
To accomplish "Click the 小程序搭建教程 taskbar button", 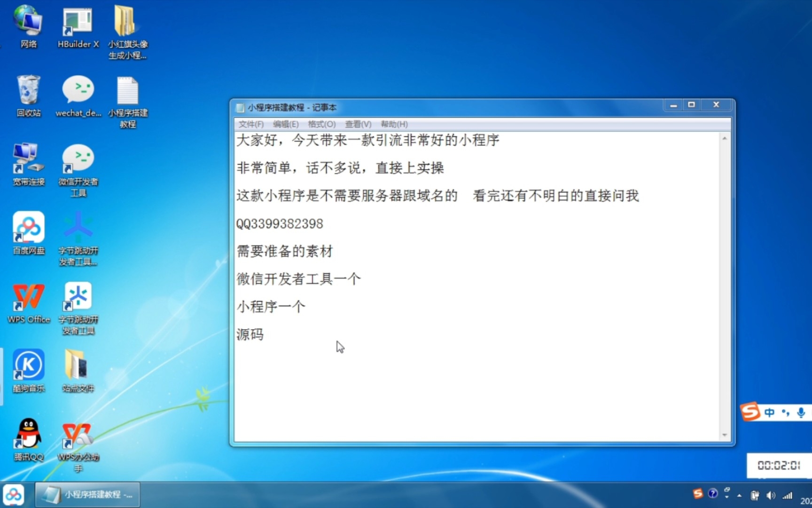I will (x=88, y=495).
